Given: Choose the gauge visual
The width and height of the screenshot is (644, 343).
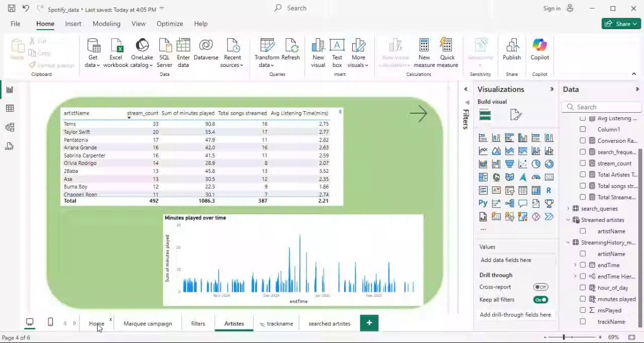Looking at the screenshot, I should point(536,177).
